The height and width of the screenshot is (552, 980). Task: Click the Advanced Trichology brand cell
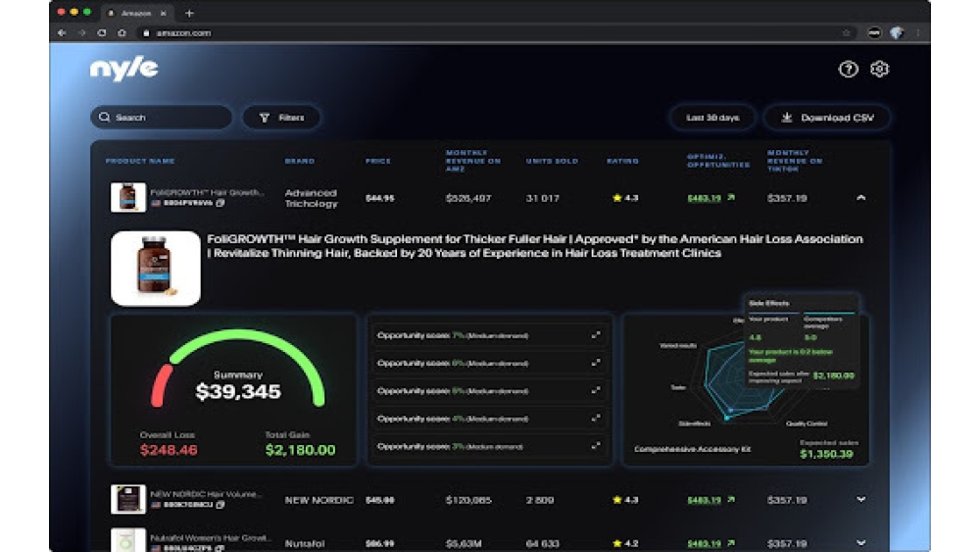(x=312, y=198)
